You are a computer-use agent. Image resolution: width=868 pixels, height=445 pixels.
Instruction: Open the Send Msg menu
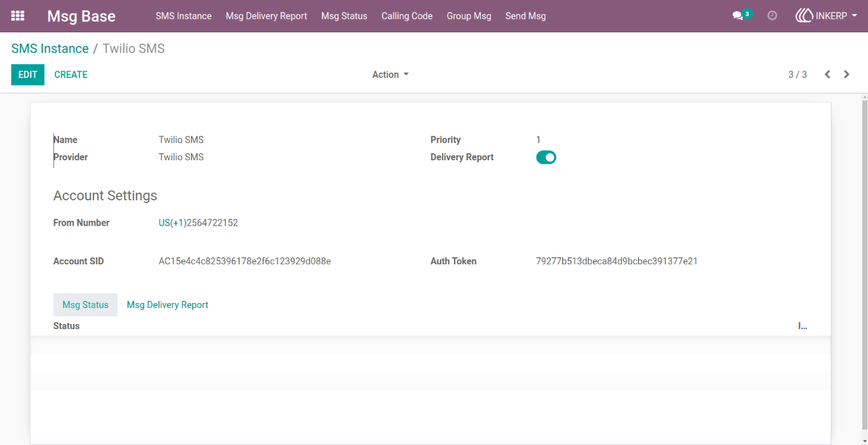pos(525,15)
